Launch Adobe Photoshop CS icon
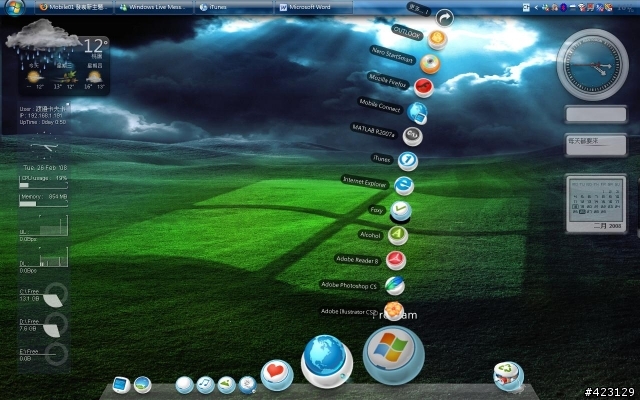Screen dimensions: 640x400 click(395, 285)
